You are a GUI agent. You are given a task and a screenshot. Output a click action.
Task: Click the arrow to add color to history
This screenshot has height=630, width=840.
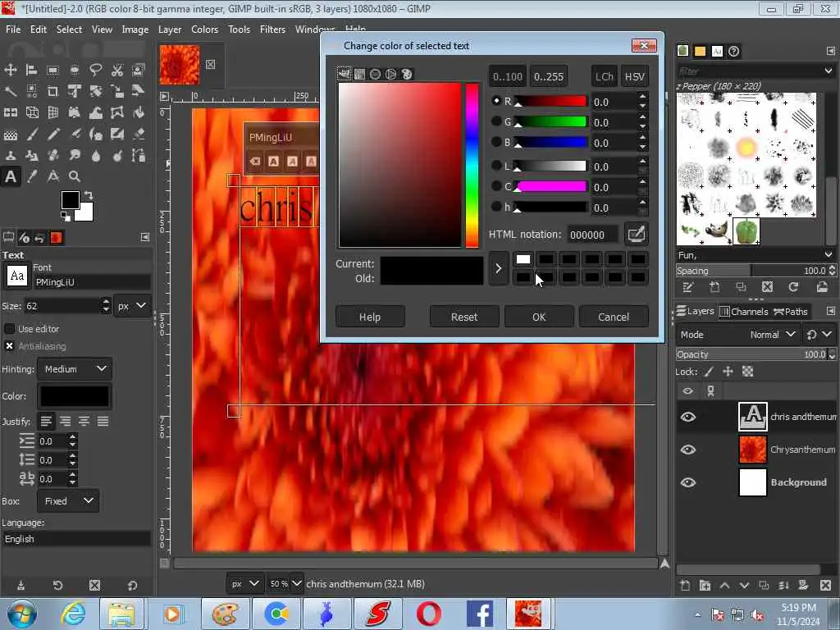498,268
